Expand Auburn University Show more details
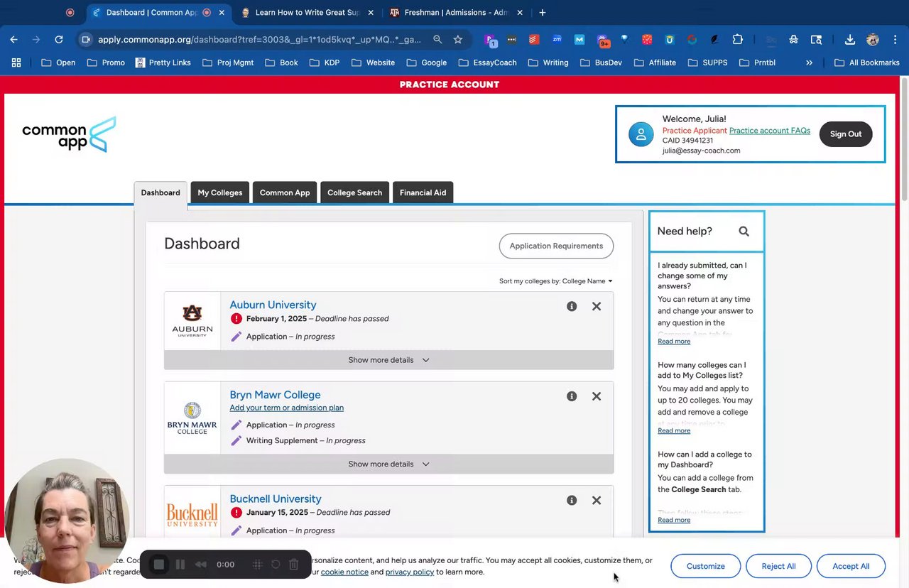 (x=388, y=360)
